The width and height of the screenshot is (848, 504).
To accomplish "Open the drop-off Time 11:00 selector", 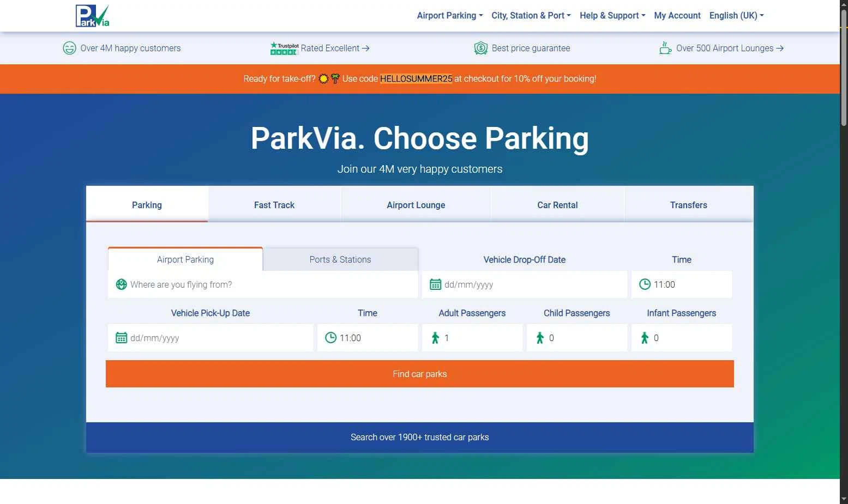I will (682, 284).
